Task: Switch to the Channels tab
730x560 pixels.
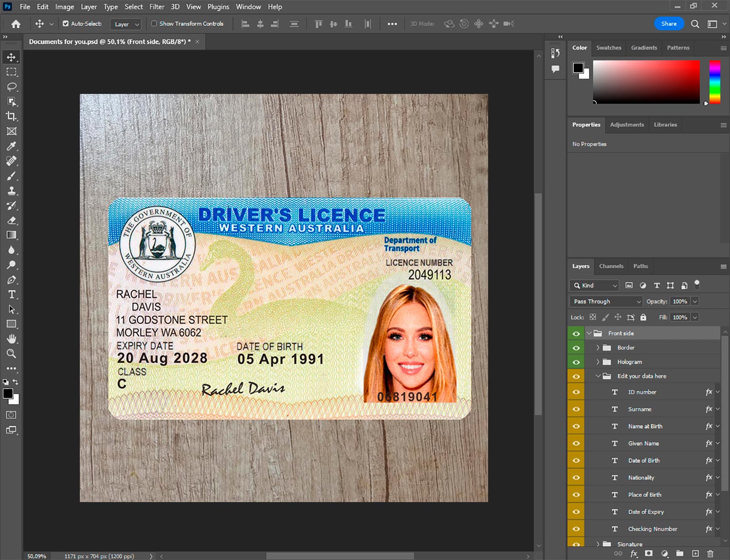Action: tap(611, 266)
